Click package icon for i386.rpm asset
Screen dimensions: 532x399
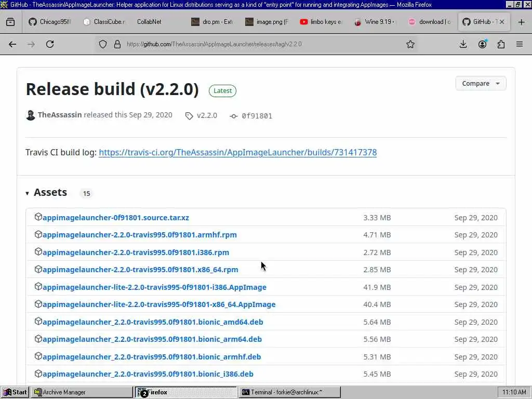coord(38,251)
